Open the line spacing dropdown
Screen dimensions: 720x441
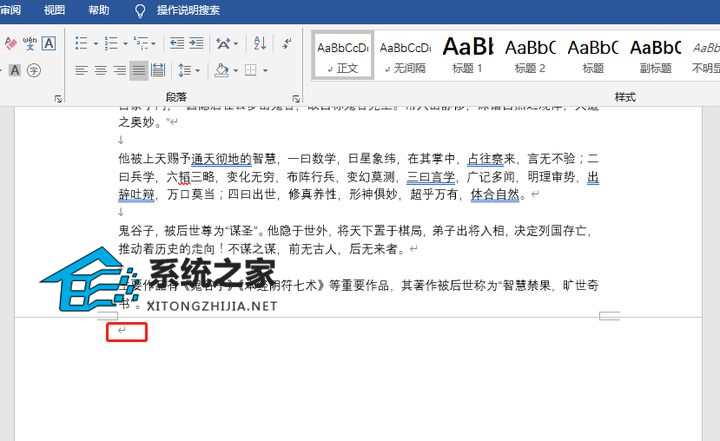(188, 70)
